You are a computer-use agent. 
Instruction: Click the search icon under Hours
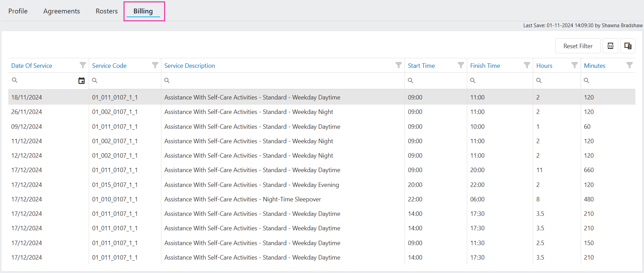click(539, 80)
